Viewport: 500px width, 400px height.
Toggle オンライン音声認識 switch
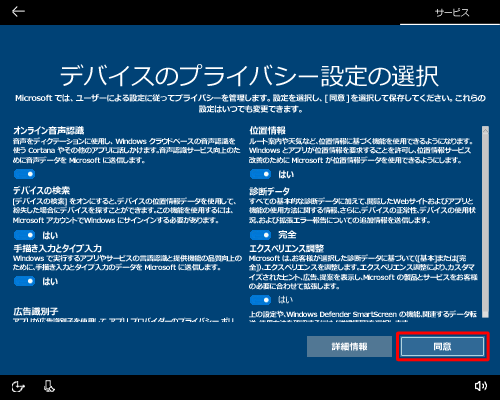tap(24, 174)
